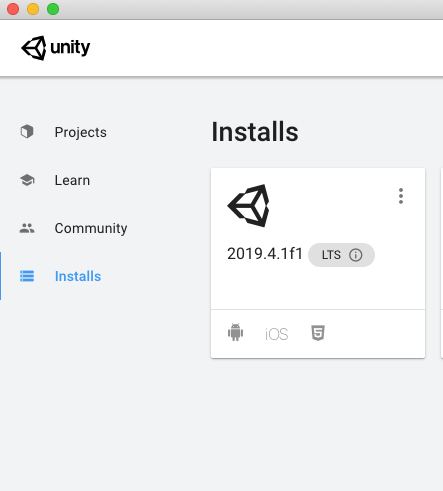Screen dimensions: 443x491
Task: Click the LTS info icon
Action: coord(355,255)
